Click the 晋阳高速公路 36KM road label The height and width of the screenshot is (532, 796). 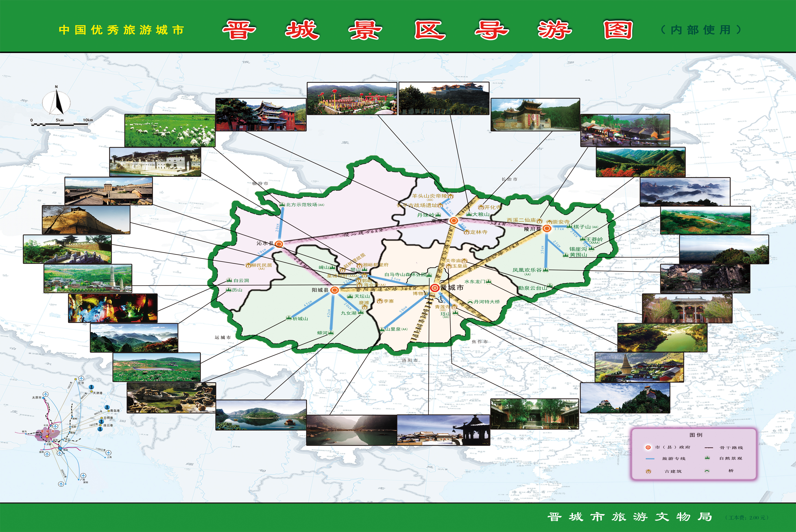click(386, 289)
